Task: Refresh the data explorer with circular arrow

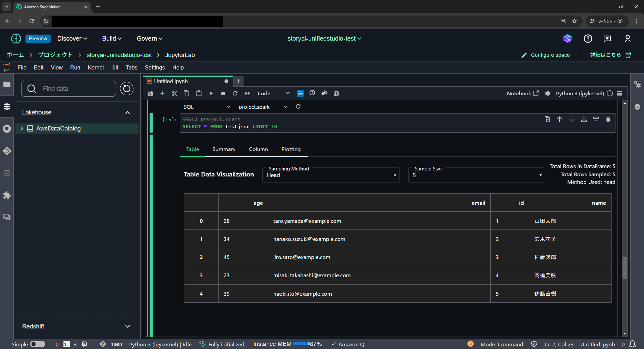Action: (126, 89)
